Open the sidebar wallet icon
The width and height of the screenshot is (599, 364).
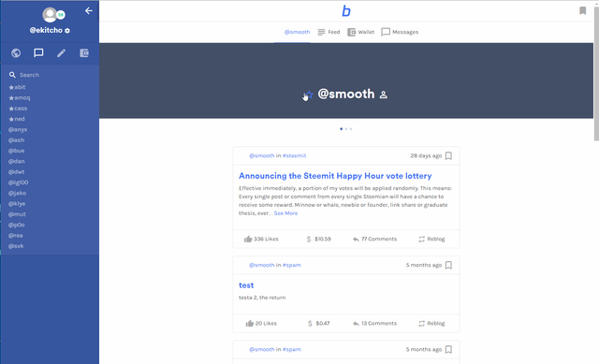coord(84,53)
